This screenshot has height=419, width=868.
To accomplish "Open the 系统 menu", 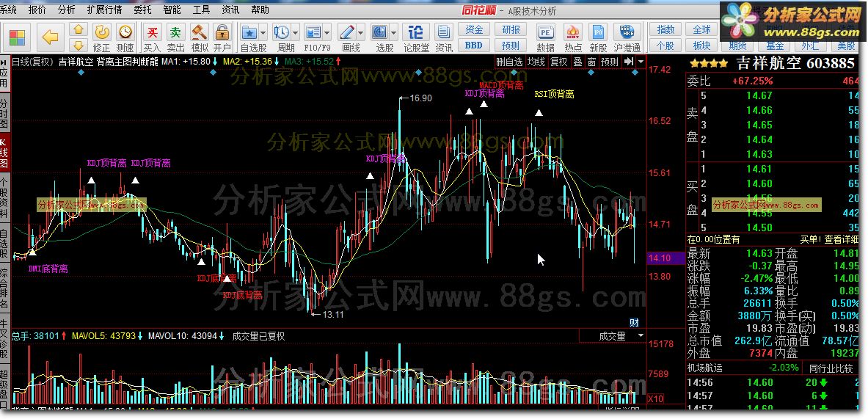I will tap(8, 10).
